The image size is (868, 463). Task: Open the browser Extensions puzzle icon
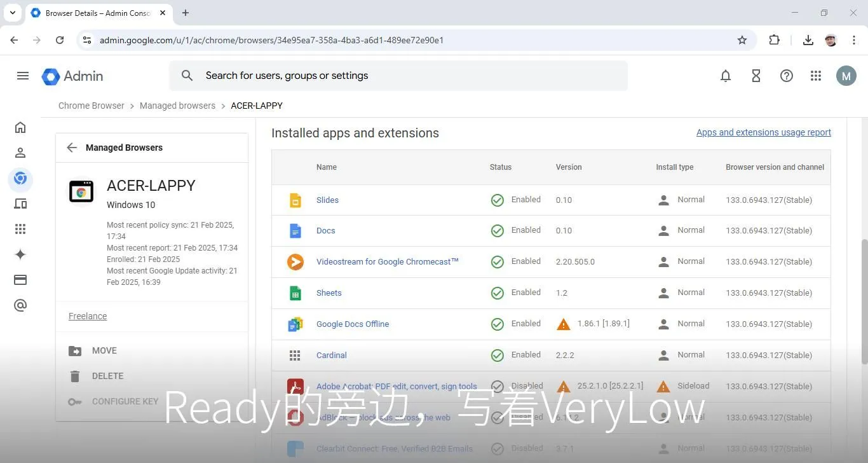click(774, 40)
